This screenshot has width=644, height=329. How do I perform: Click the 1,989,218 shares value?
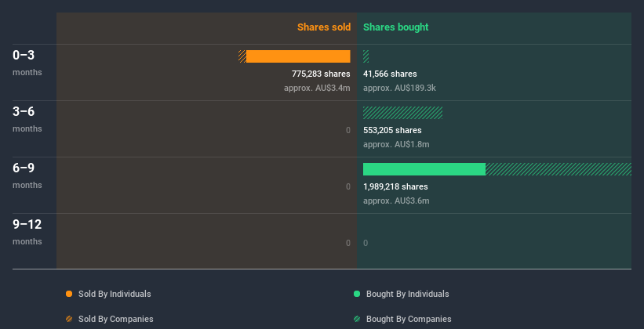tap(395, 186)
